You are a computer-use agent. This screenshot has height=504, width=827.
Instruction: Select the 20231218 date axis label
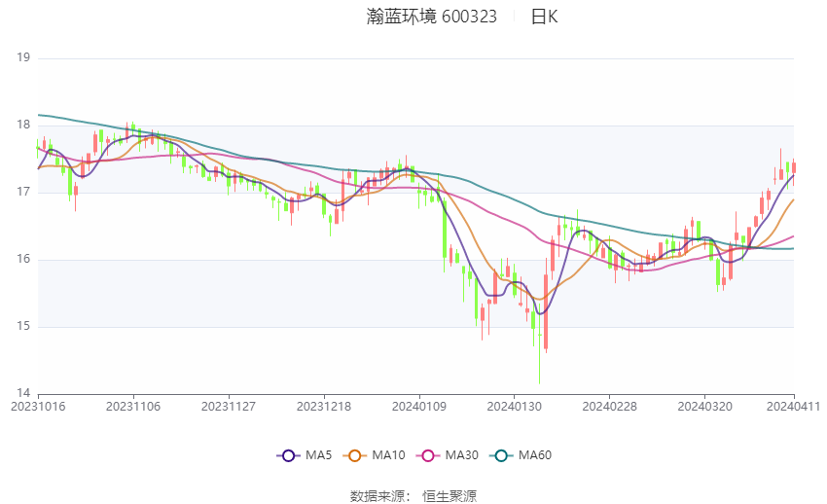[324, 406]
